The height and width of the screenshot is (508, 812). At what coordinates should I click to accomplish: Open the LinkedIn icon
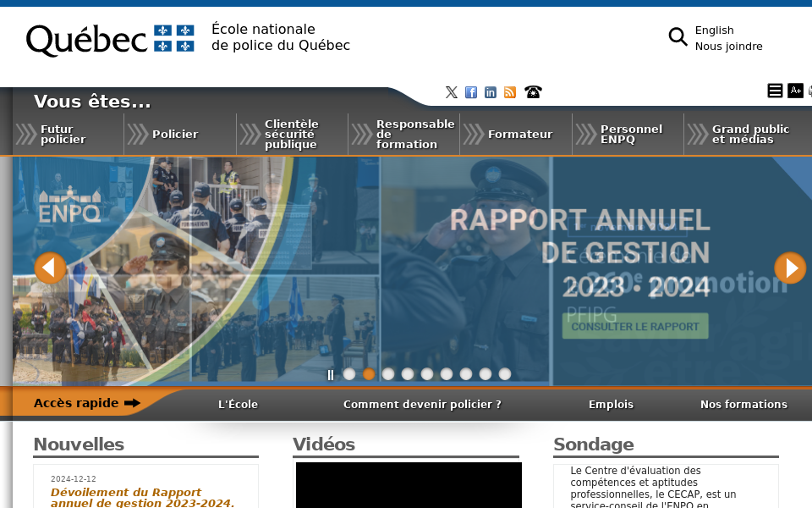[491, 91]
